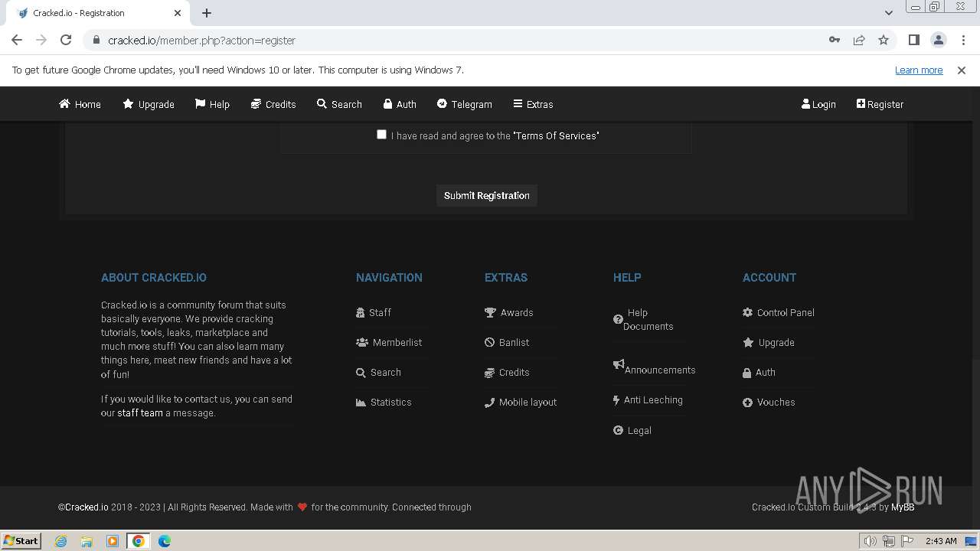Open the 'Terms Of Services' link
Screen dimensions: 980x551
(x=556, y=135)
